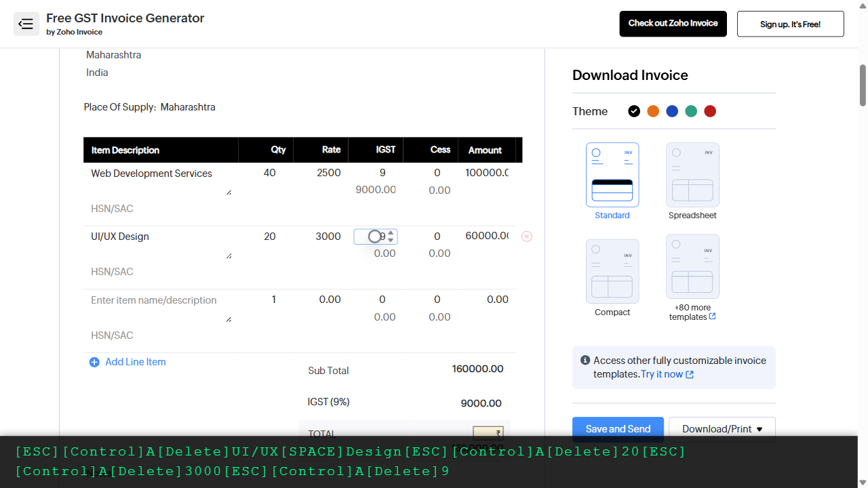Collapse the sidebar using the hamburger icon
868x488 pixels.
click(26, 24)
